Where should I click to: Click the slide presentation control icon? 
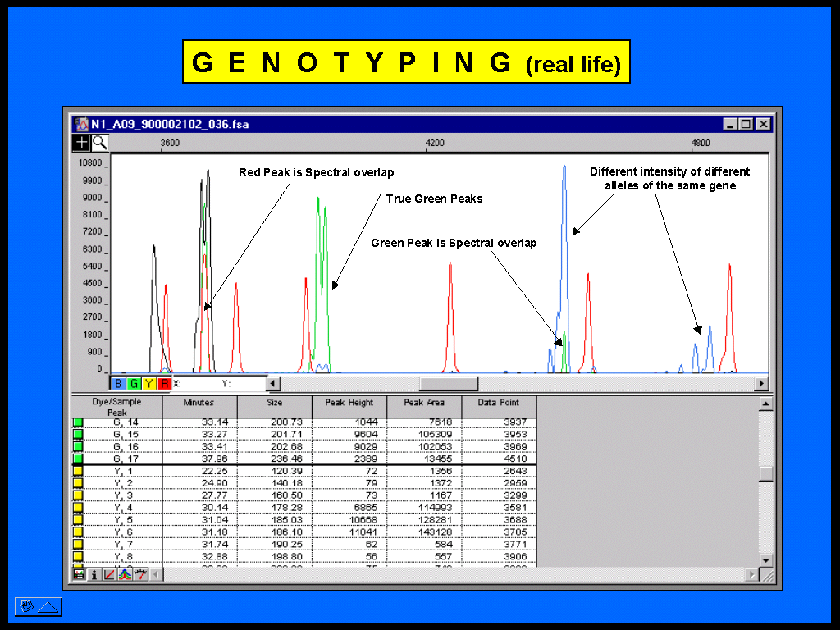tap(38, 607)
